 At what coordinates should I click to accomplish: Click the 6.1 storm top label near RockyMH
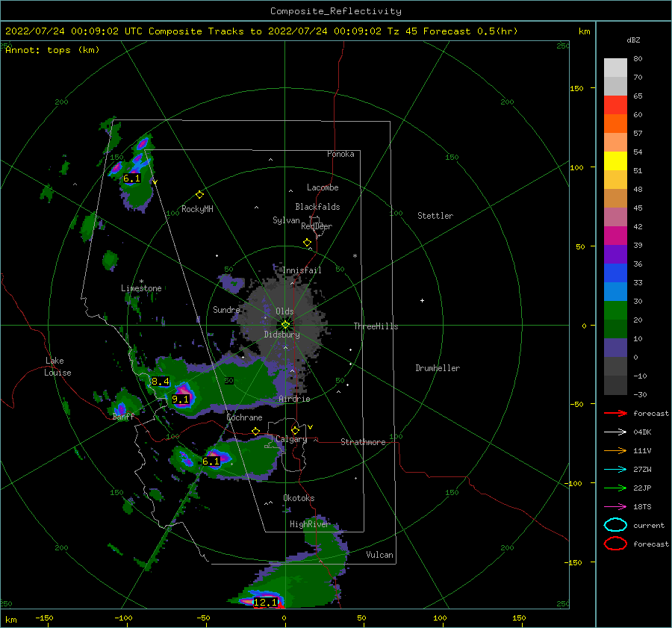[x=131, y=178]
